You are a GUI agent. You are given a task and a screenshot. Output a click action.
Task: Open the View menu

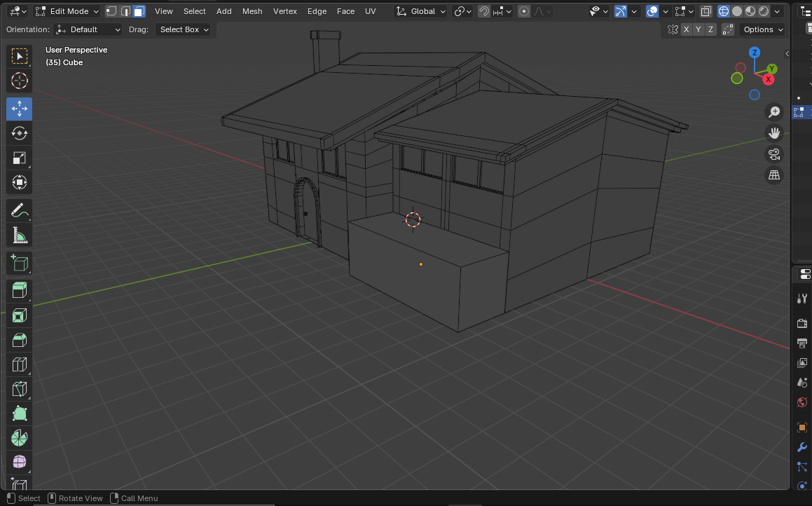pyautogui.click(x=164, y=11)
